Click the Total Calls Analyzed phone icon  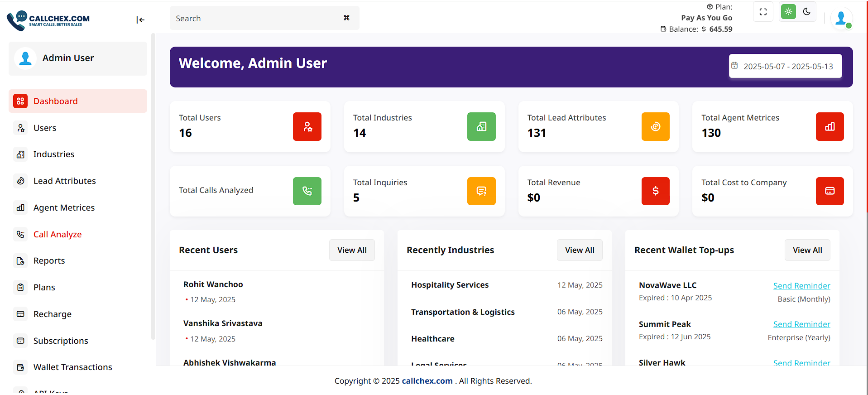[x=307, y=191]
